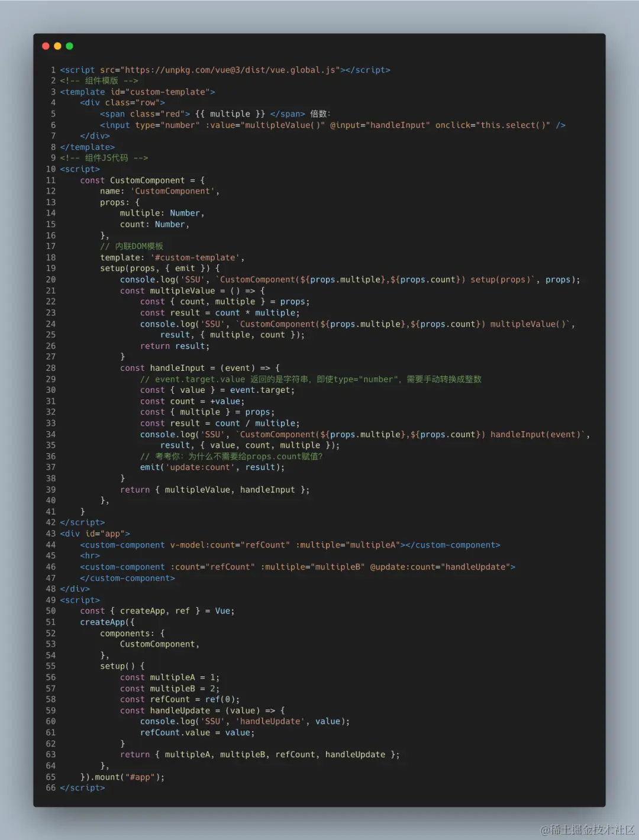Click 'const count = +value;' line
Screen dimensions: 639x840
click(192, 402)
